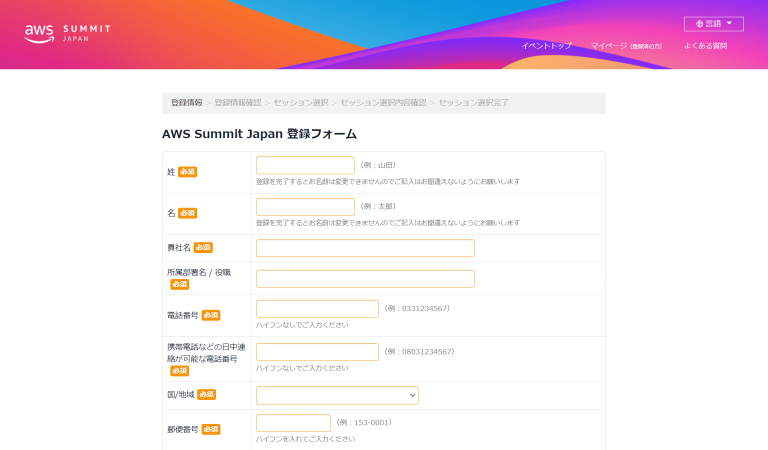The image size is (768, 450).
Task: Click the example text 例：山田
Action: pos(378,165)
